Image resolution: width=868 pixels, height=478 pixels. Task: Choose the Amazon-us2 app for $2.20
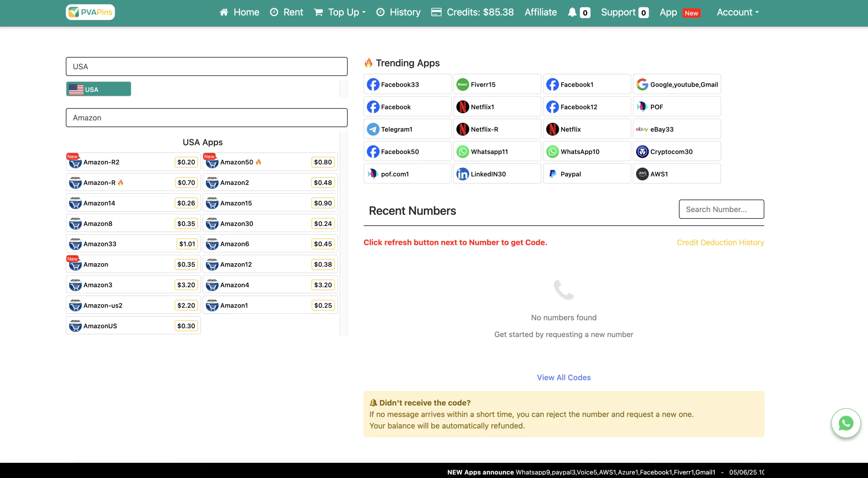click(133, 305)
